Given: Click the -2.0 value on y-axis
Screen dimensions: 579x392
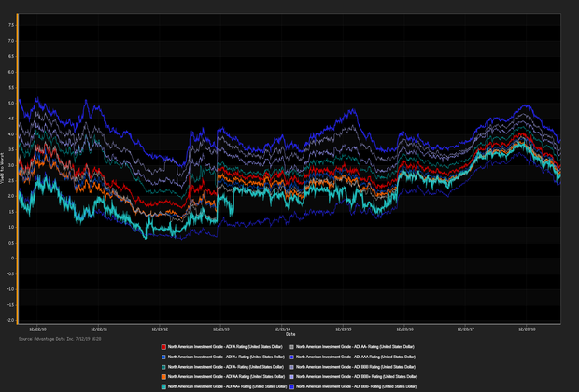Looking at the screenshot, I should coord(10,320).
